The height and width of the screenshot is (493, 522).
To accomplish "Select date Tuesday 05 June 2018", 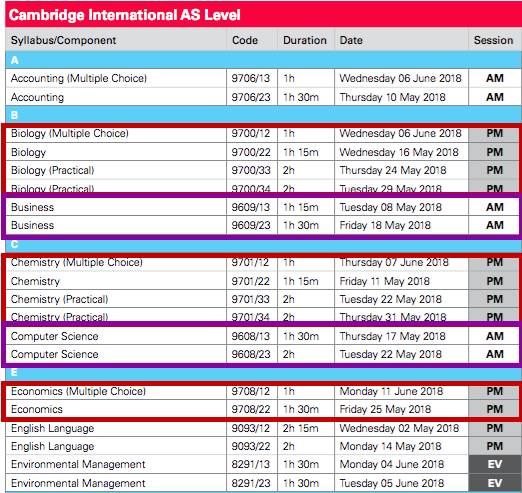I will click(x=392, y=483).
